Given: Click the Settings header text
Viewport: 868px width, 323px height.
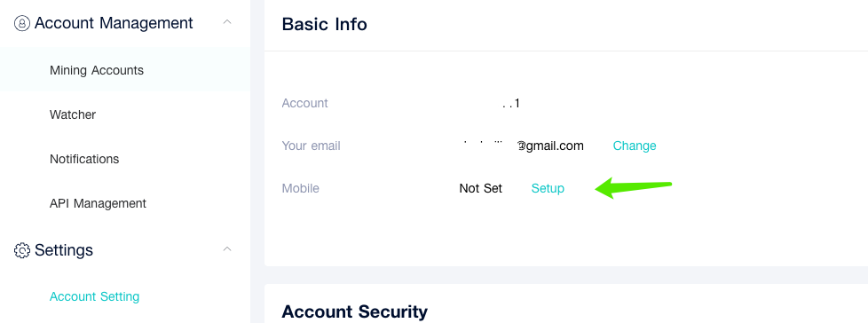Looking at the screenshot, I should [64, 250].
